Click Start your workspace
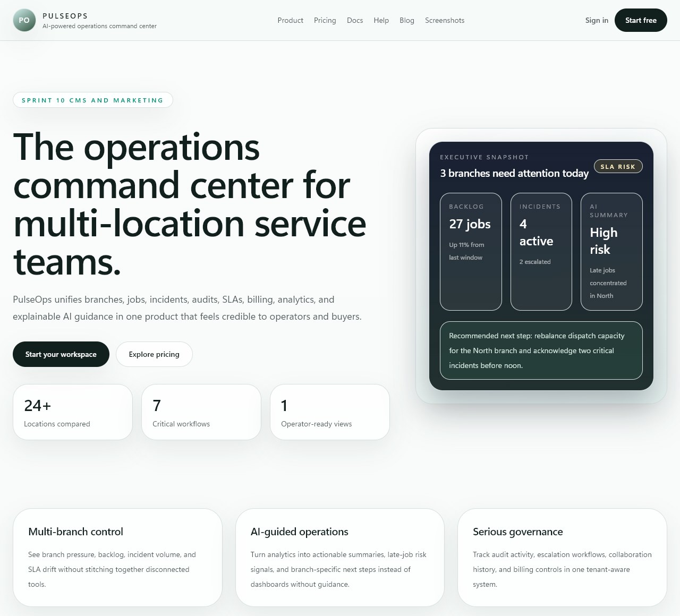The height and width of the screenshot is (616, 680). (x=61, y=354)
